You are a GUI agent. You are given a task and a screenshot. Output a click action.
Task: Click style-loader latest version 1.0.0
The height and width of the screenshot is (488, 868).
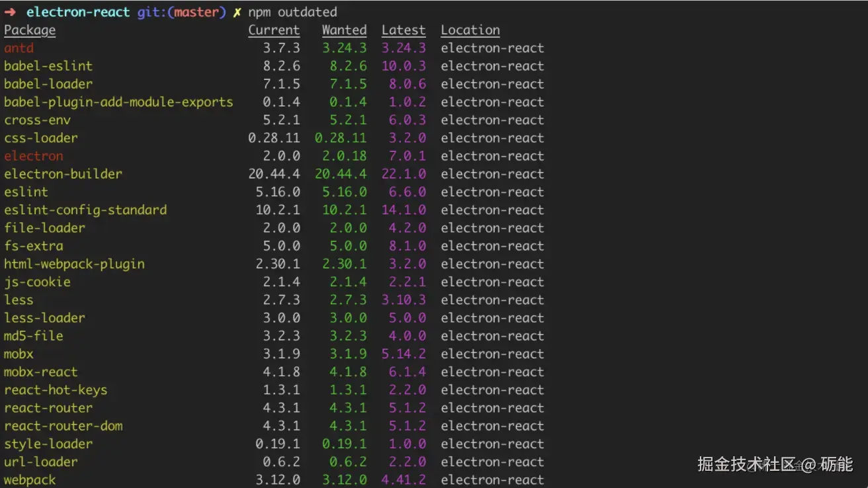[x=408, y=444]
